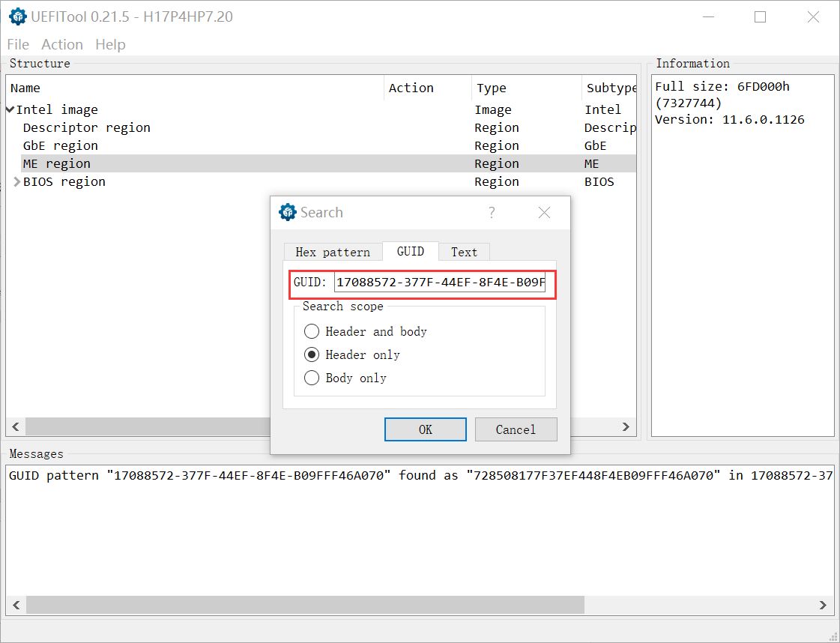Click the Messages horizontal scrollbar thumb
Viewport: 840px width, 643px height.
pos(306,605)
